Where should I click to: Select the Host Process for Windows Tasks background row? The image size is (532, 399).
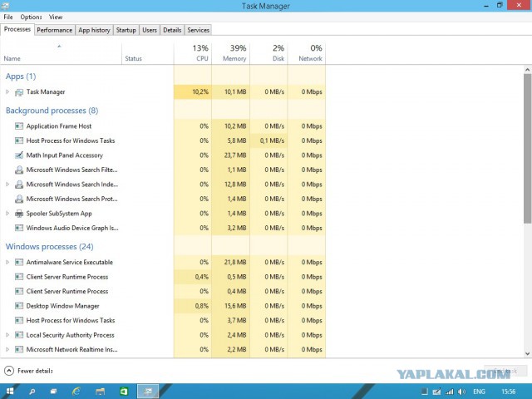(163, 140)
